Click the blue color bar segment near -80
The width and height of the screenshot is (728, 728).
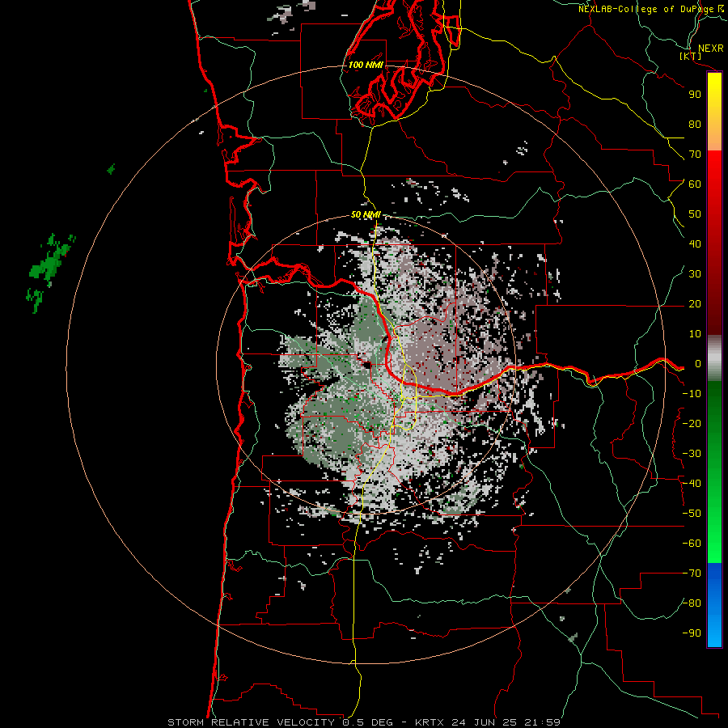point(714,603)
